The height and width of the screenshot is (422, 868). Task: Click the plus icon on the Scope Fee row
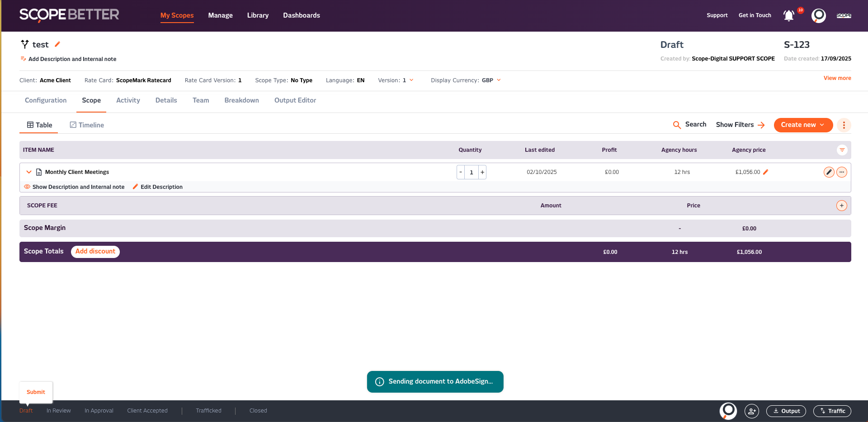tap(841, 205)
